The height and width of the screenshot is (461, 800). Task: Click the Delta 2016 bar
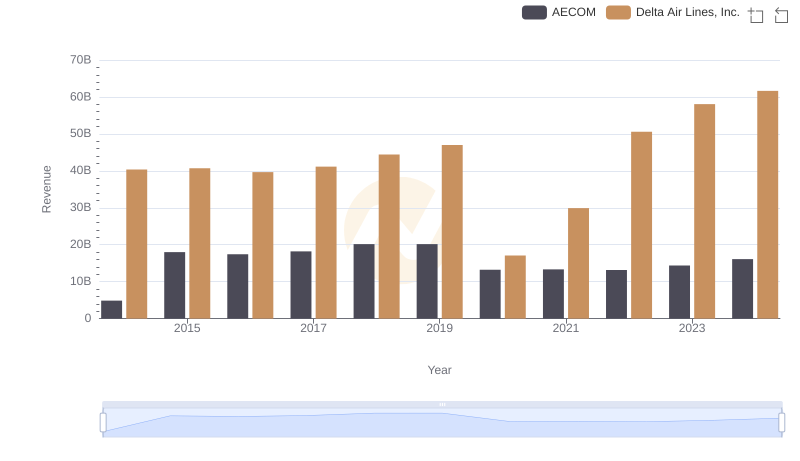point(263,245)
